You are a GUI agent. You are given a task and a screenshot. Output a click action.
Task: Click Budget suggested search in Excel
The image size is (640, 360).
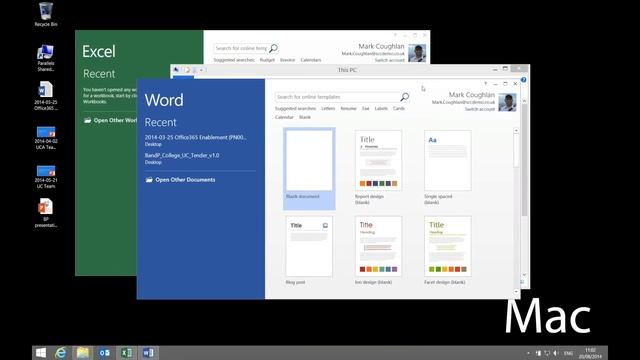coord(267,60)
